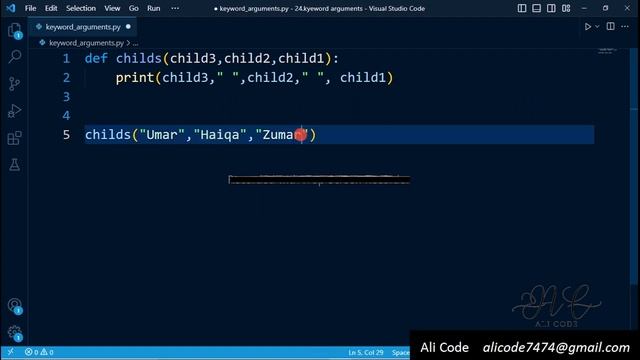Open Source Control view icon
The height and width of the screenshot is (360, 640).
14,83
